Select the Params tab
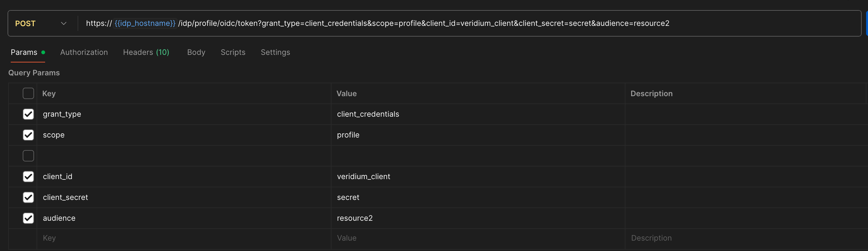The image size is (868, 251). click(24, 53)
